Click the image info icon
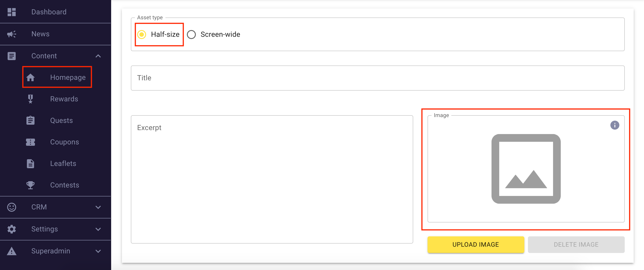Screen dimensions: 644x270 [614, 125]
